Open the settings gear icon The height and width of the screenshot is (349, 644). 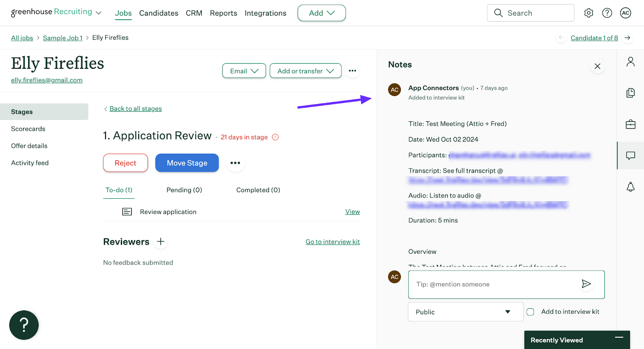click(588, 13)
